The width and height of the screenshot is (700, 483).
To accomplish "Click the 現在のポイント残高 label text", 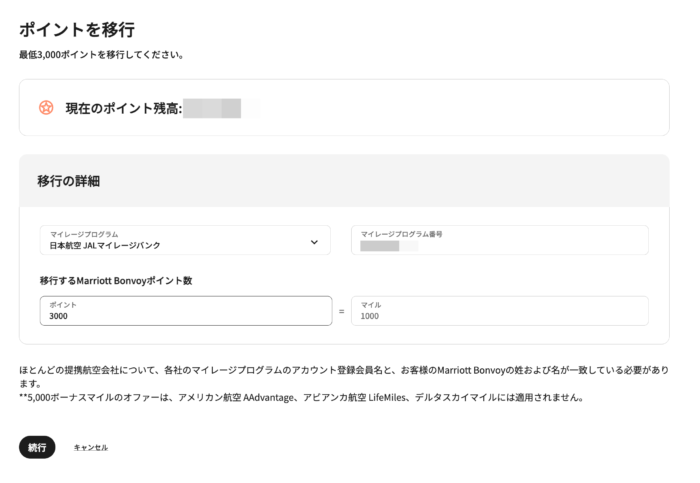I will coord(124,108).
